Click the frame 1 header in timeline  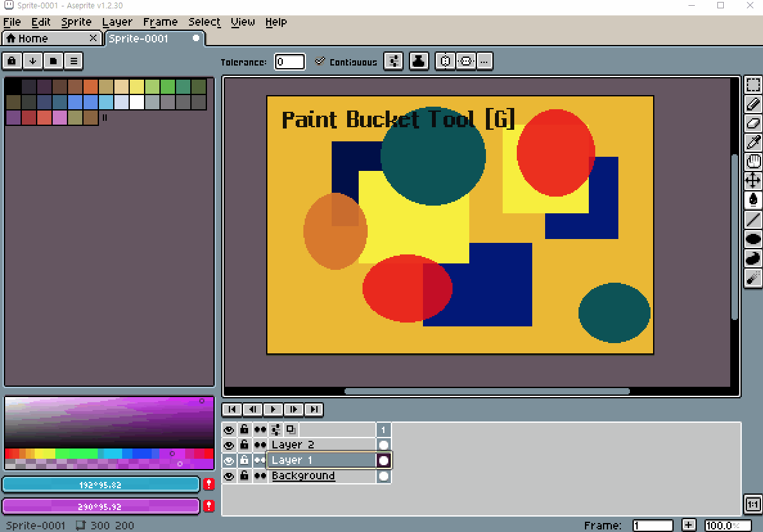384,430
